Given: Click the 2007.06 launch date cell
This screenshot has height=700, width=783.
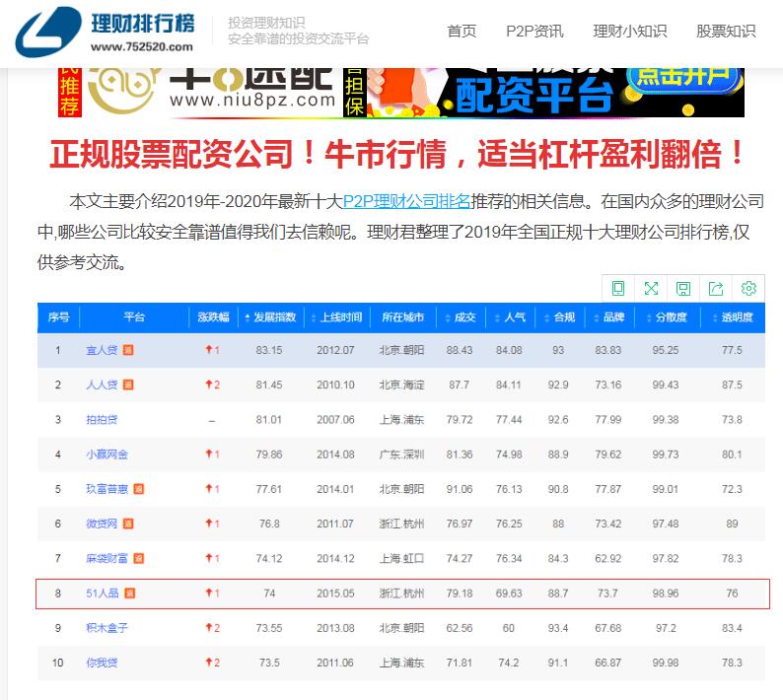Looking at the screenshot, I should (335, 419).
